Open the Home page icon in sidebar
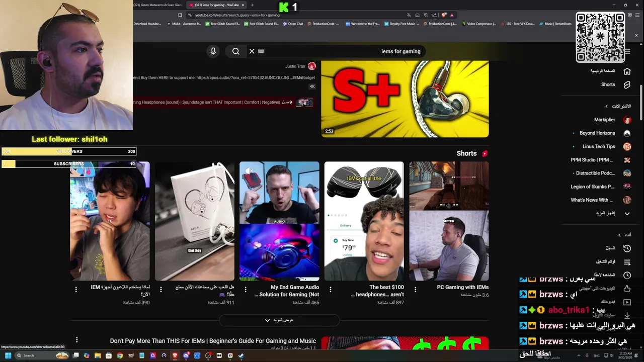This screenshot has height=362, width=644. [x=627, y=71]
